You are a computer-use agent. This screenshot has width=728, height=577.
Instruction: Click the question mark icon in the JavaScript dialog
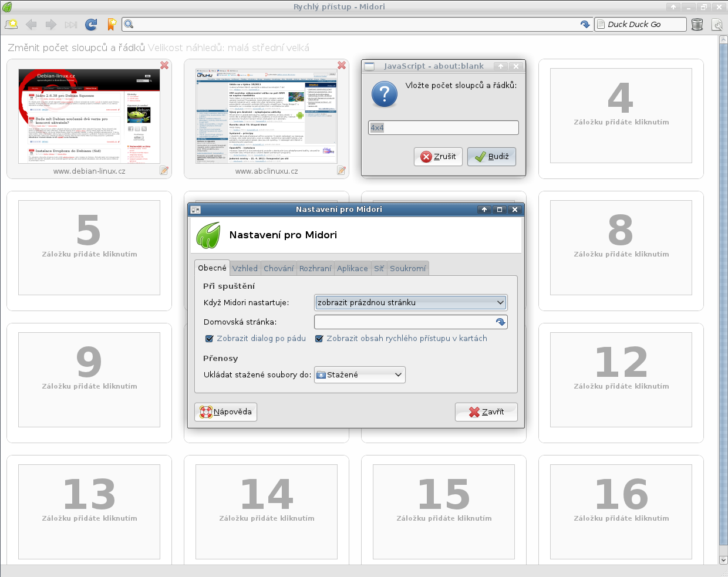pos(385,94)
